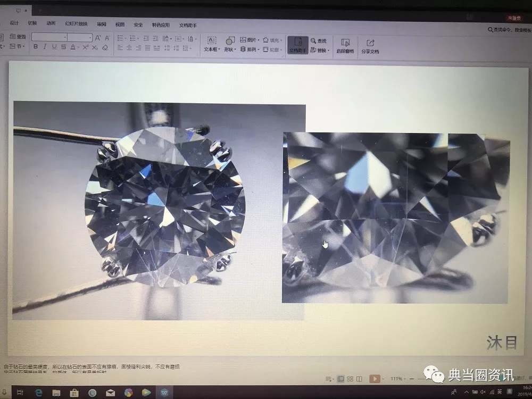
Task: Open the font color picker
Action: point(74,47)
